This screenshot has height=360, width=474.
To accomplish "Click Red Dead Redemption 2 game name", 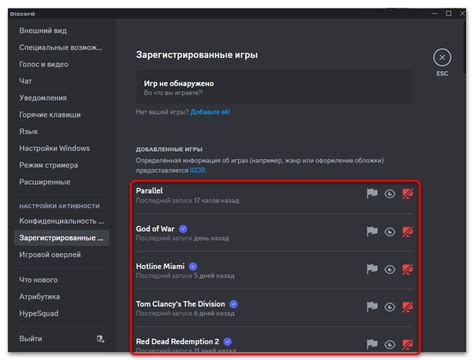I will (x=177, y=342).
